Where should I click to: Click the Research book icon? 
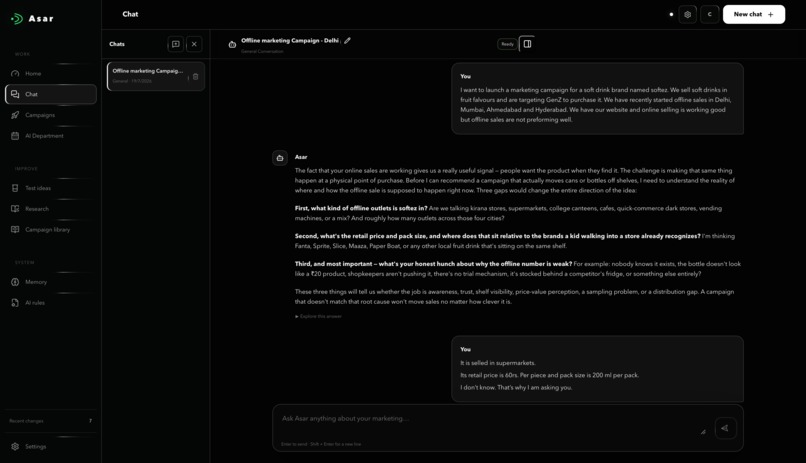pos(15,209)
